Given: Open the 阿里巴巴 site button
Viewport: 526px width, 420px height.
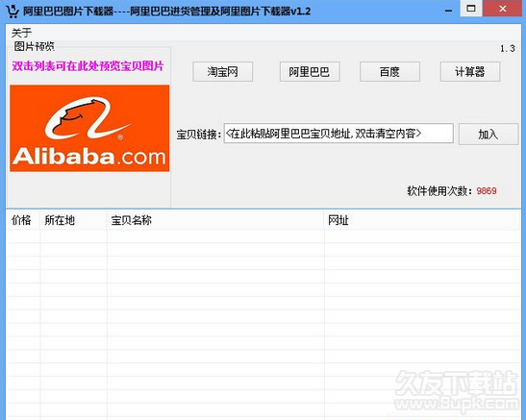Looking at the screenshot, I should 310,71.
